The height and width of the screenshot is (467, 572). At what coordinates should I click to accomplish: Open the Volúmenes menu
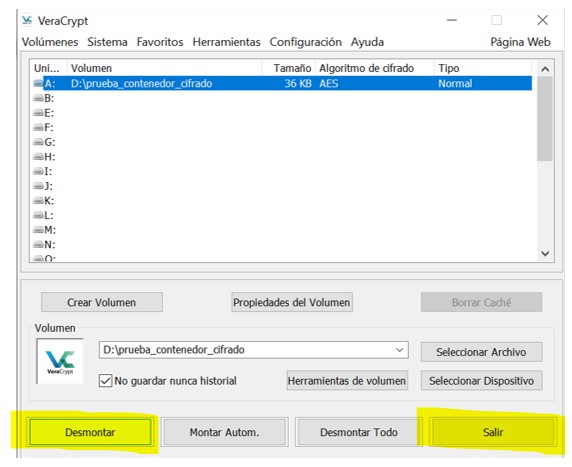coord(50,42)
